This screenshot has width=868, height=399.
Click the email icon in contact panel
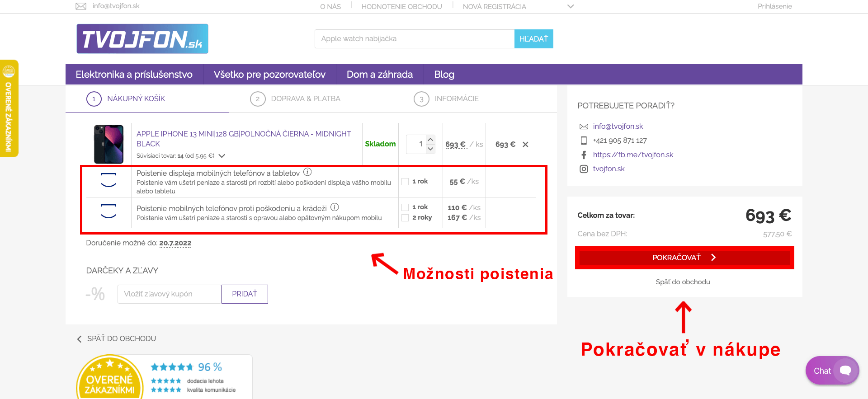tap(584, 127)
